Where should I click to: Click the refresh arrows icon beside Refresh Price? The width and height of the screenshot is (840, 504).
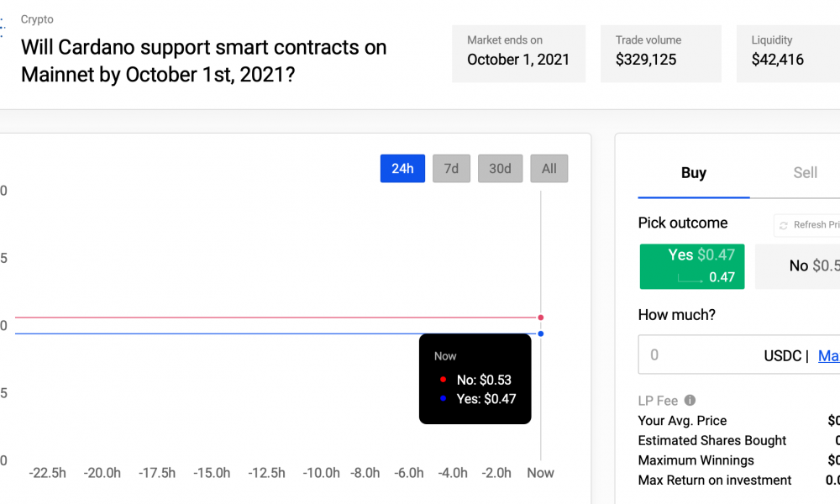click(783, 225)
